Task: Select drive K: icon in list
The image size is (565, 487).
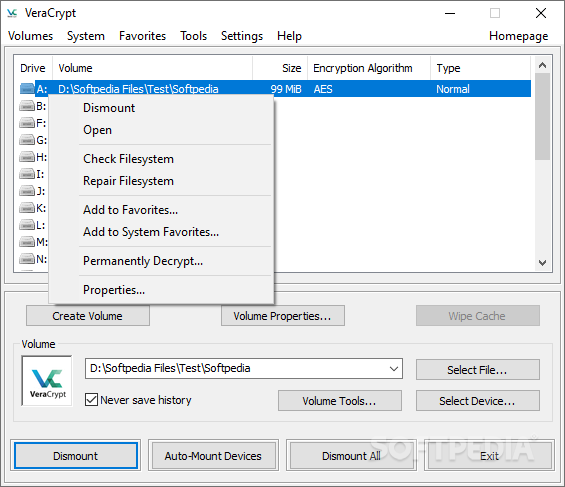Action: [27, 208]
